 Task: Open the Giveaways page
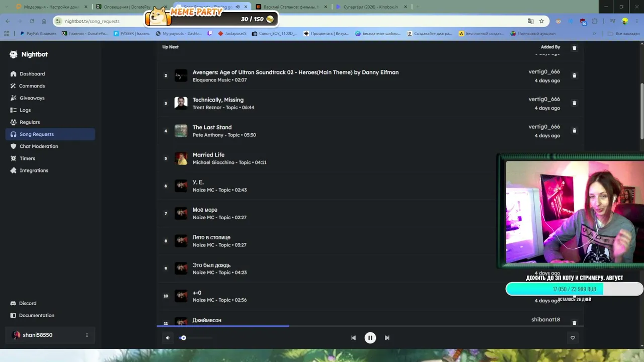click(x=50, y=98)
